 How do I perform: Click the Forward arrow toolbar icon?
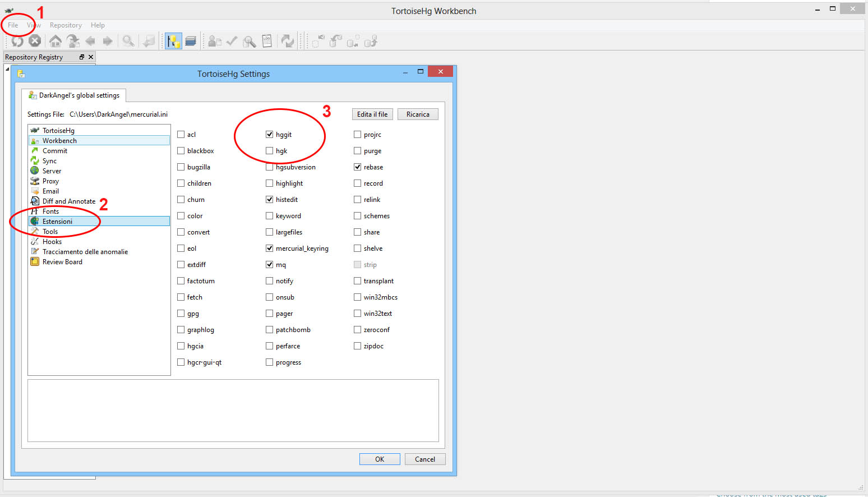pos(108,41)
